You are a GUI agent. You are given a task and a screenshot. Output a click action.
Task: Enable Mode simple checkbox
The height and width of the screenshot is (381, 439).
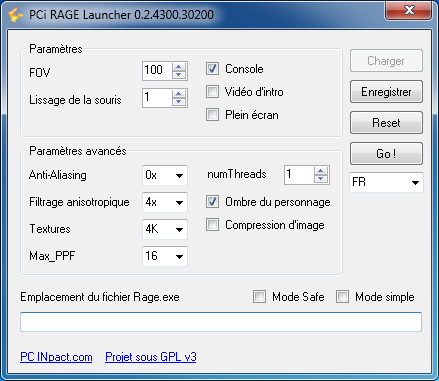click(x=342, y=296)
